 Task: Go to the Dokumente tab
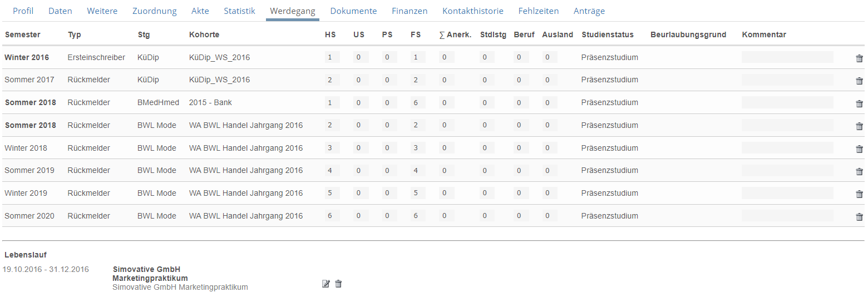tap(353, 11)
